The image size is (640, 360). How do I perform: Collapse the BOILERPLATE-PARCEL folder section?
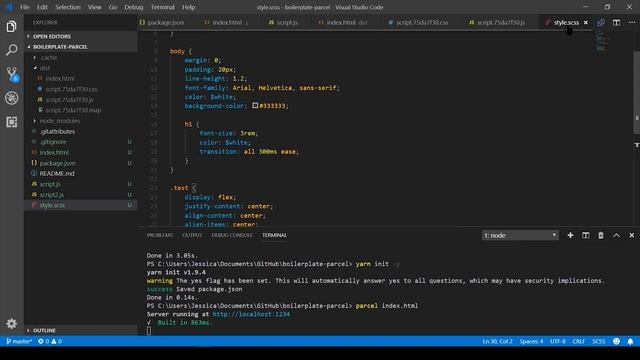point(81,47)
